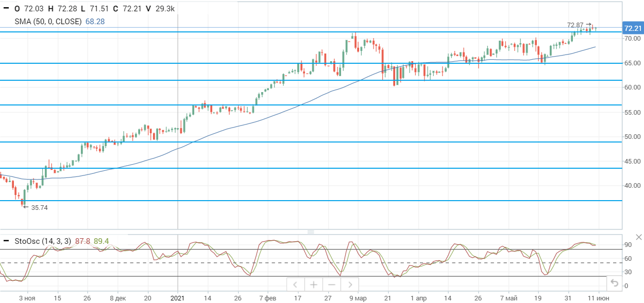The width and height of the screenshot is (644, 303).
Task: Zoom out using the minus button
Action: 331,284
